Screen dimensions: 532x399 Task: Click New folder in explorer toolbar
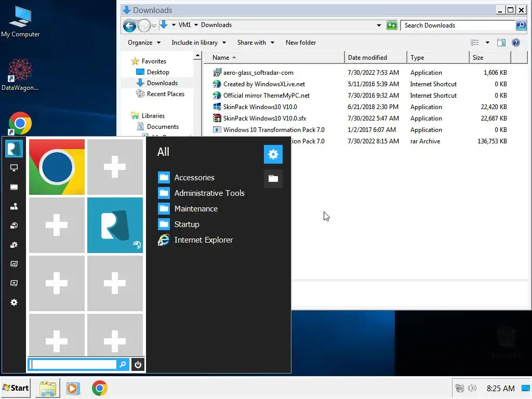tap(301, 43)
